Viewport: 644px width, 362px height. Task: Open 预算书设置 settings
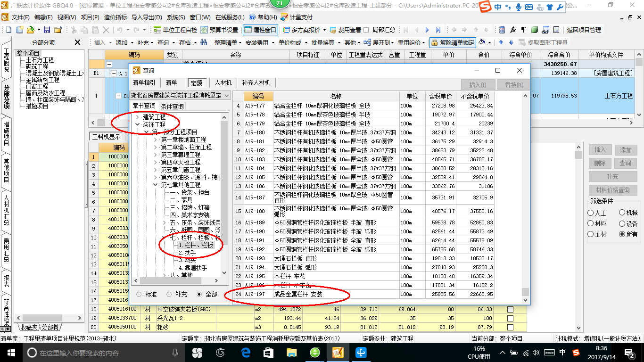[x=220, y=30]
